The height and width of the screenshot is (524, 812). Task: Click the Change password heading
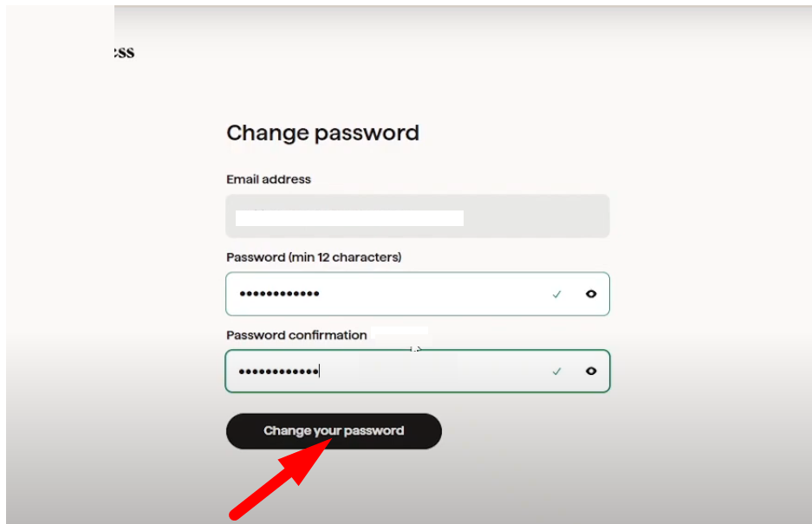322,133
